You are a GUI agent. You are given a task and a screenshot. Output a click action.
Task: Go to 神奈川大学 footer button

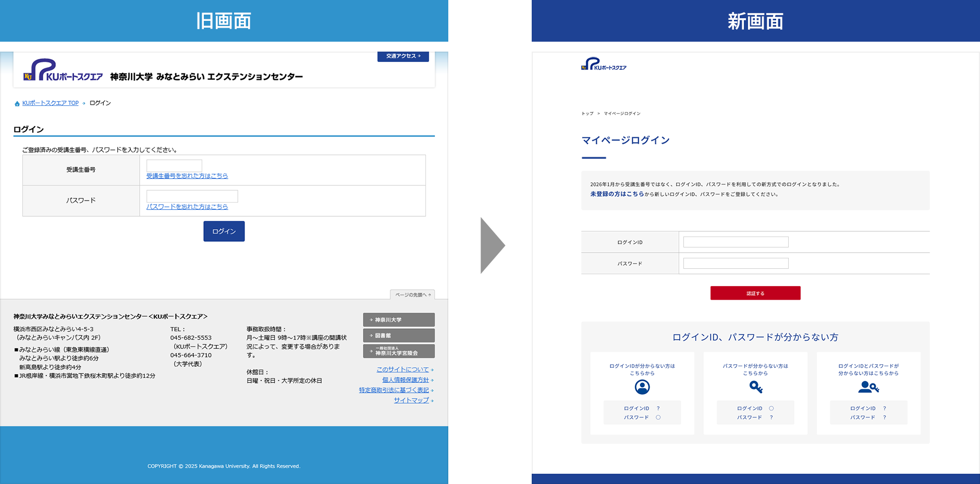point(399,320)
